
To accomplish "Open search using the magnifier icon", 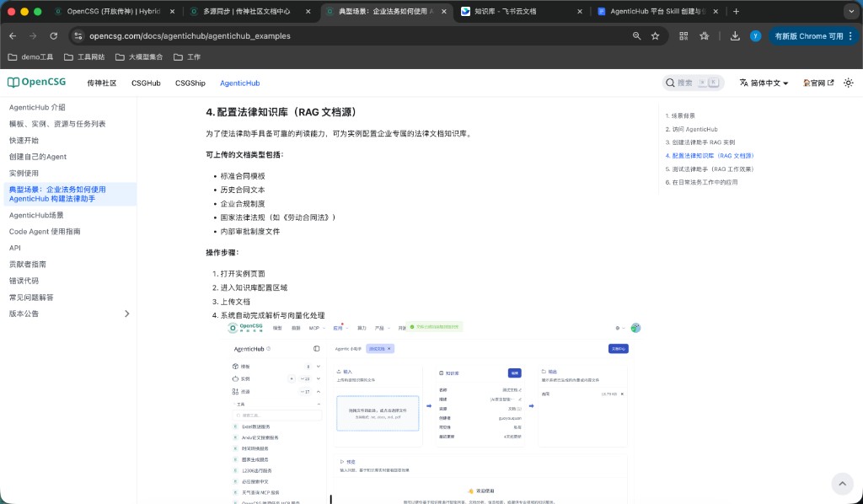I will (x=669, y=83).
